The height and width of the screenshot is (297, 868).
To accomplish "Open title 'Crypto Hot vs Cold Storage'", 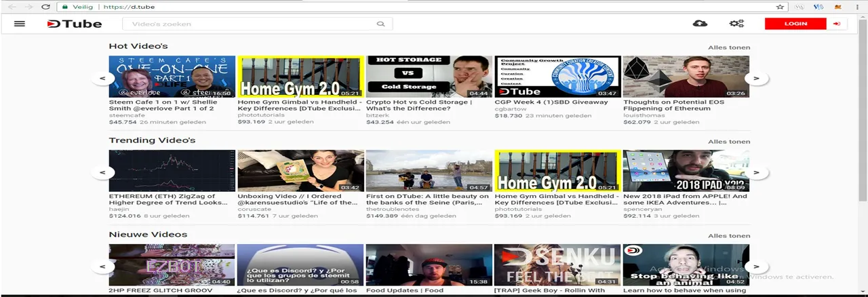I will coord(419,105).
